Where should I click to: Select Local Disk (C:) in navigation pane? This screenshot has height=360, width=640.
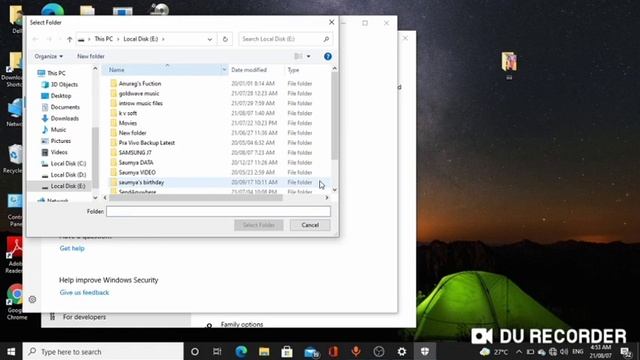click(x=64, y=163)
